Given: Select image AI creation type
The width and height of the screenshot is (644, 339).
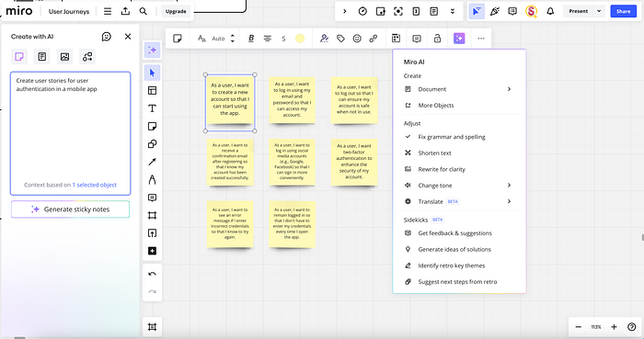Looking at the screenshot, I should tap(64, 57).
